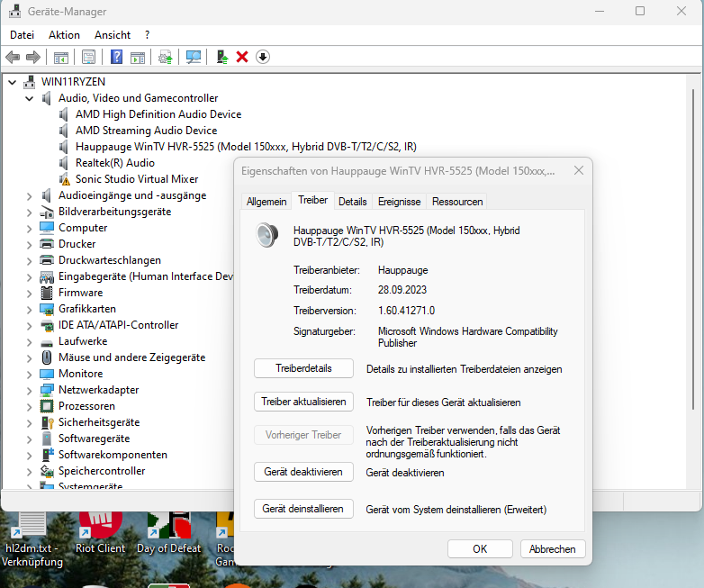Click the Drucker printer icon
This screenshot has width=704, height=588.
[47, 244]
